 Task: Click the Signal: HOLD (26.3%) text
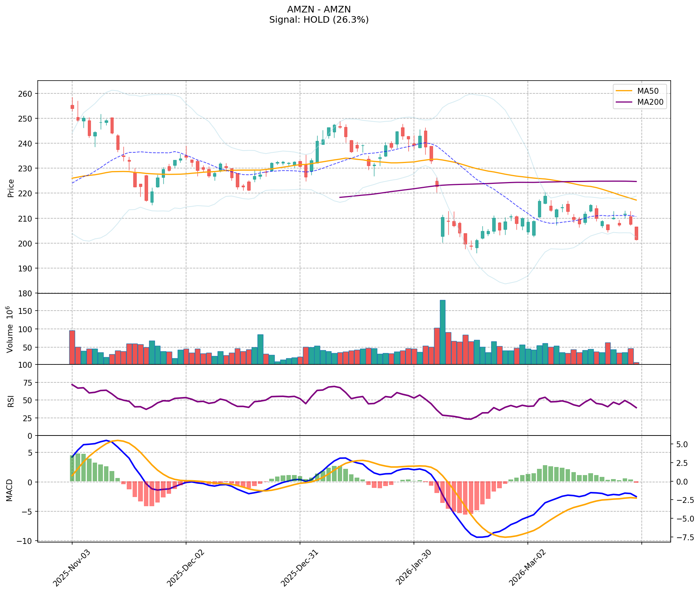319,20
